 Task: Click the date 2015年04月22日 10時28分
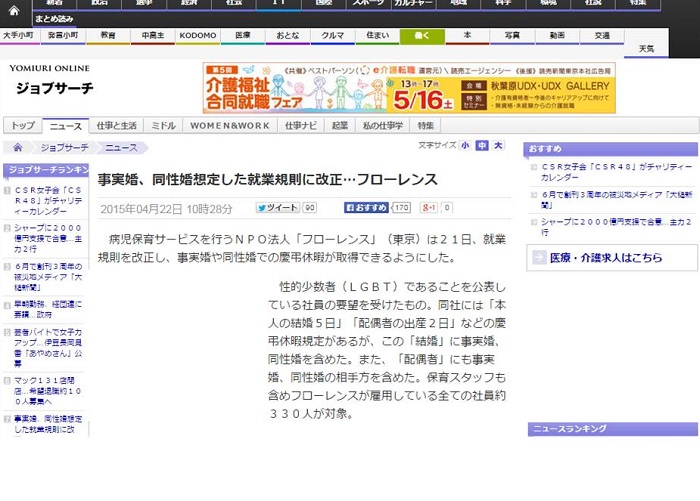pyautogui.click(x=166, y=209)
